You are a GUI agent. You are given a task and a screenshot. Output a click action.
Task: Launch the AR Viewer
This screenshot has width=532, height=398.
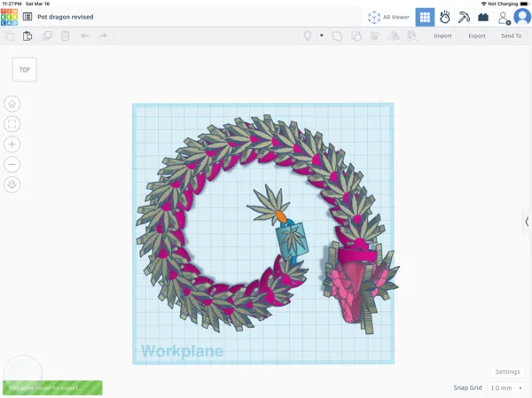(x=389, y=17)
